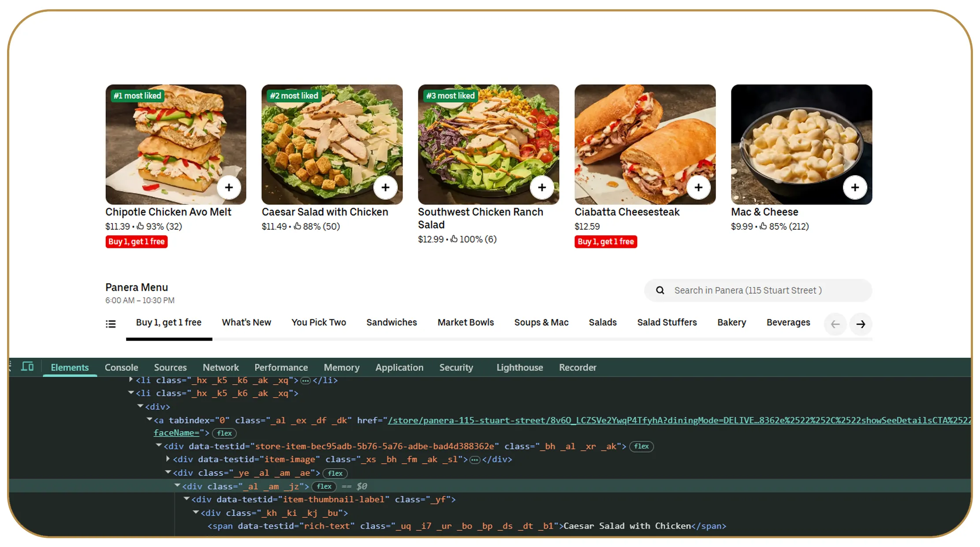Switch to Recorder panel tab
Screen dimensions: 980x547
[x=578, y=367]
